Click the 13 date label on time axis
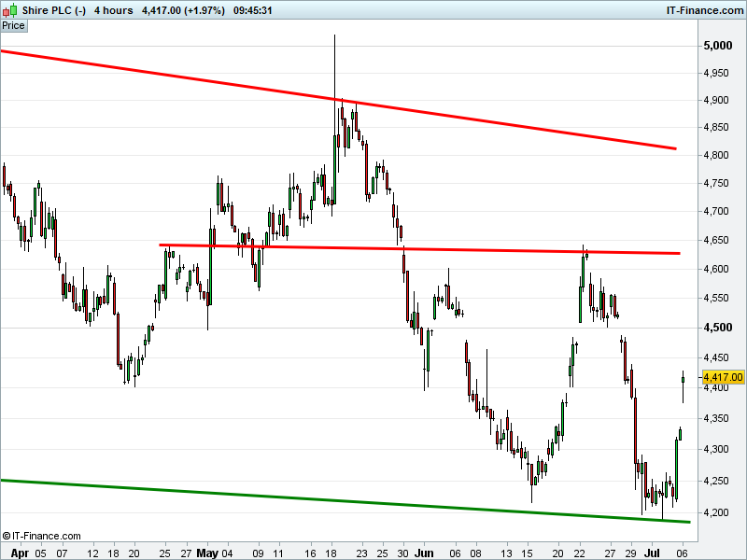747x560 pixels. pyautogui.click(x=506, y=553)
